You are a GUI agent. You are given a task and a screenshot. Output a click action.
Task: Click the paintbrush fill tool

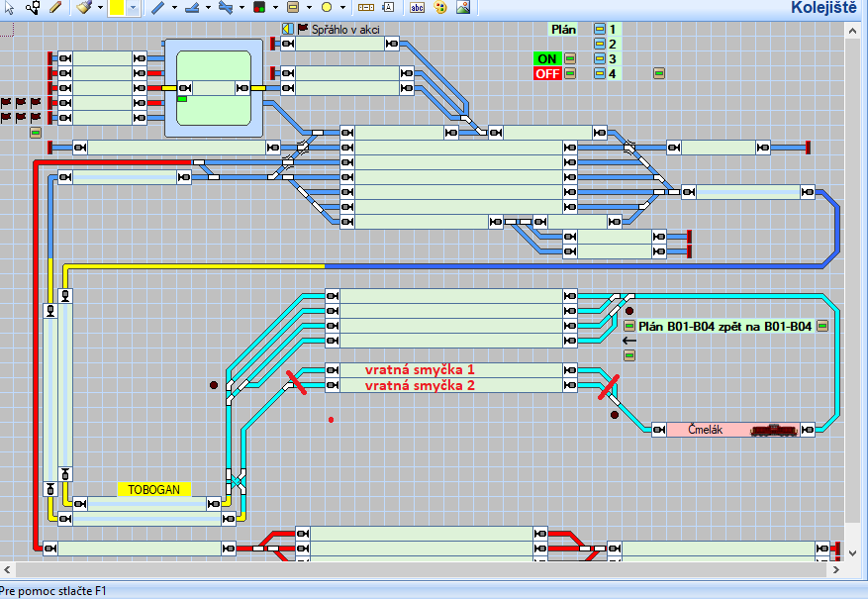tap(84, 8)
